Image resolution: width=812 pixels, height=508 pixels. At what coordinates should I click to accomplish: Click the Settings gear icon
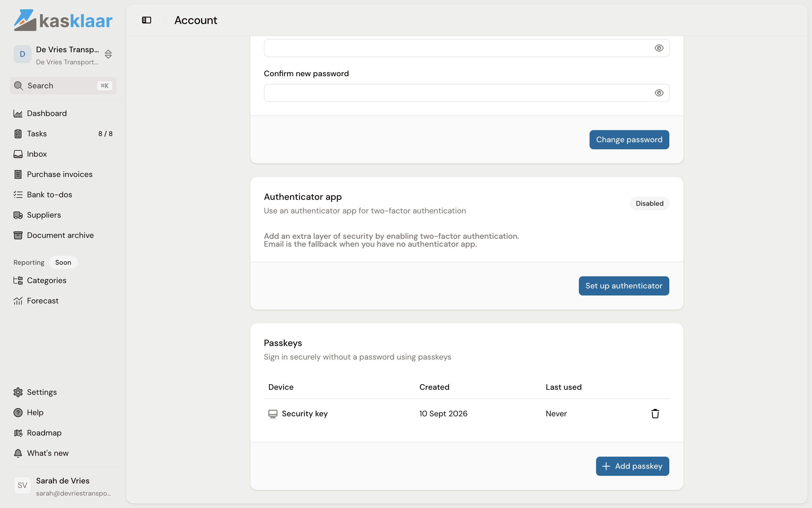pos(18,392)
